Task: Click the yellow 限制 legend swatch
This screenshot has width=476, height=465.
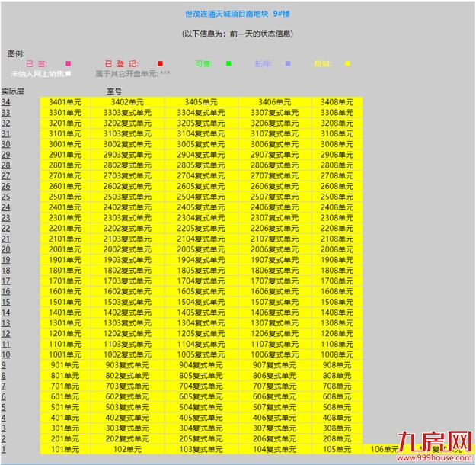Action: point(347,63)
